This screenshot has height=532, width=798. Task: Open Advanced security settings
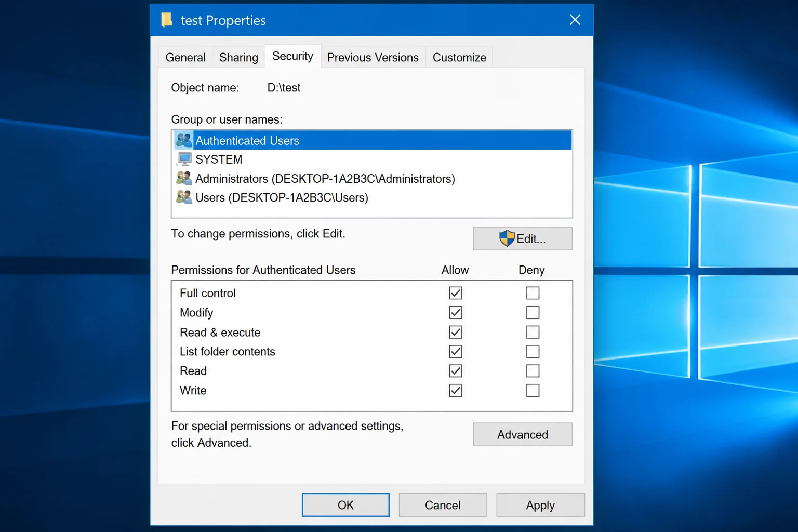click(523, 434)
